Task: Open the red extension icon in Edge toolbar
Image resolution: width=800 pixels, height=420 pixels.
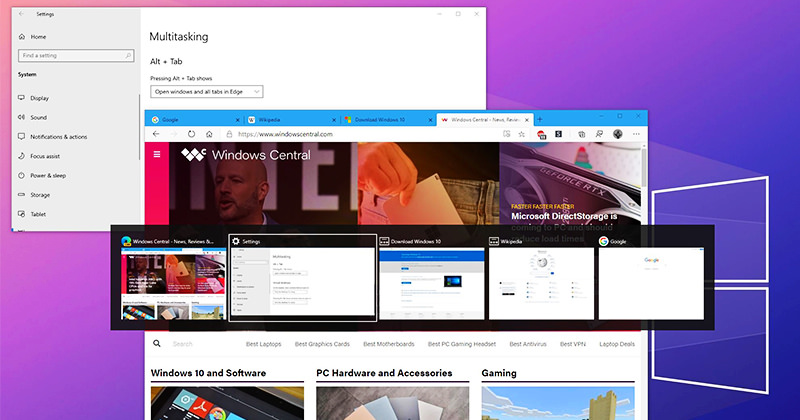Action: coord(541,134)
